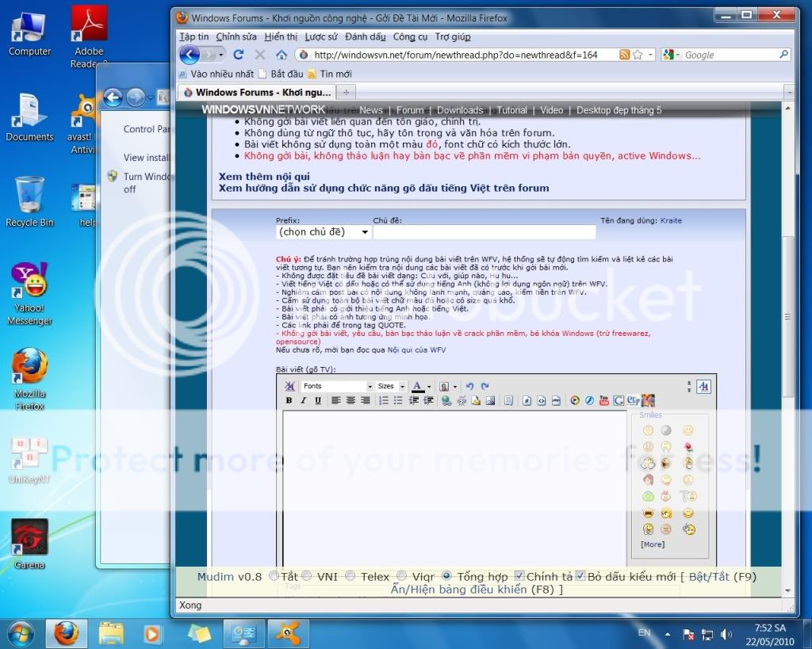The width and height of the screenshot is (812, 649).
Task: Open the Đánh dấu menu
Action: click(365, 36)
